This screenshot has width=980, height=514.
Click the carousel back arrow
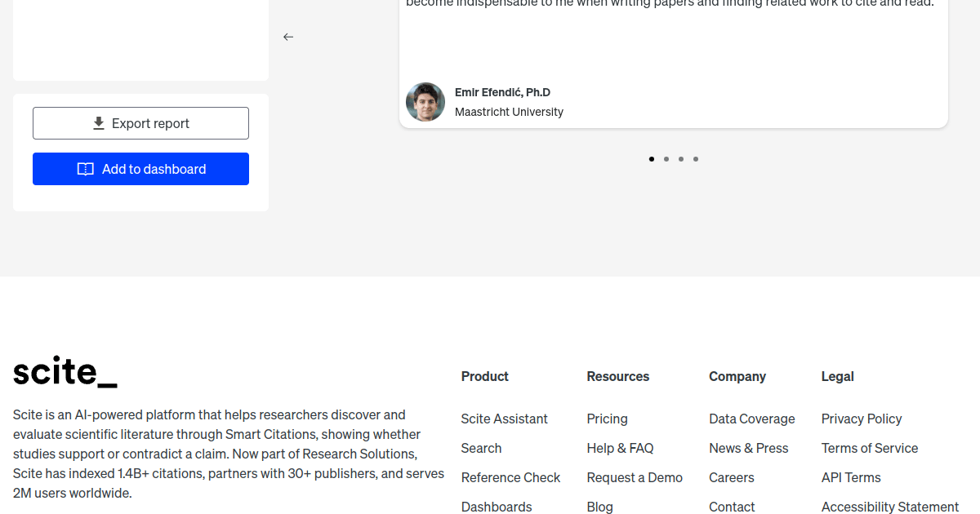tap(287, 37)
